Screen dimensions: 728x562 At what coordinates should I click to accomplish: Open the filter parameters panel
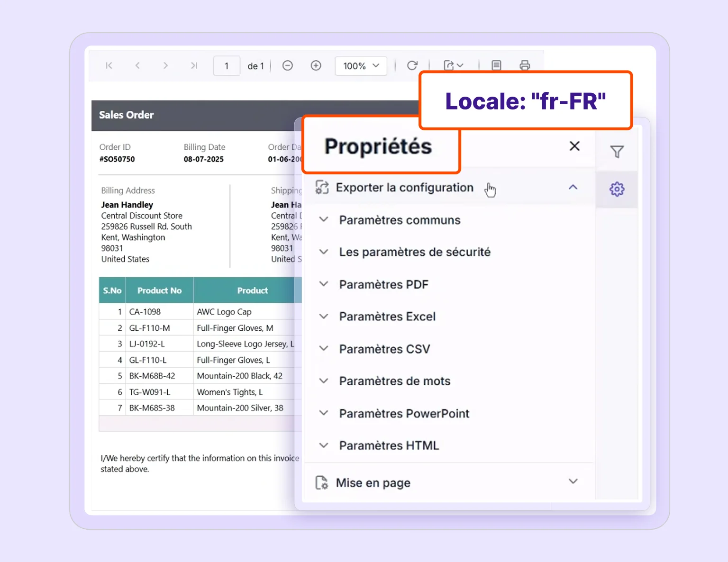[x=617, y=152]
